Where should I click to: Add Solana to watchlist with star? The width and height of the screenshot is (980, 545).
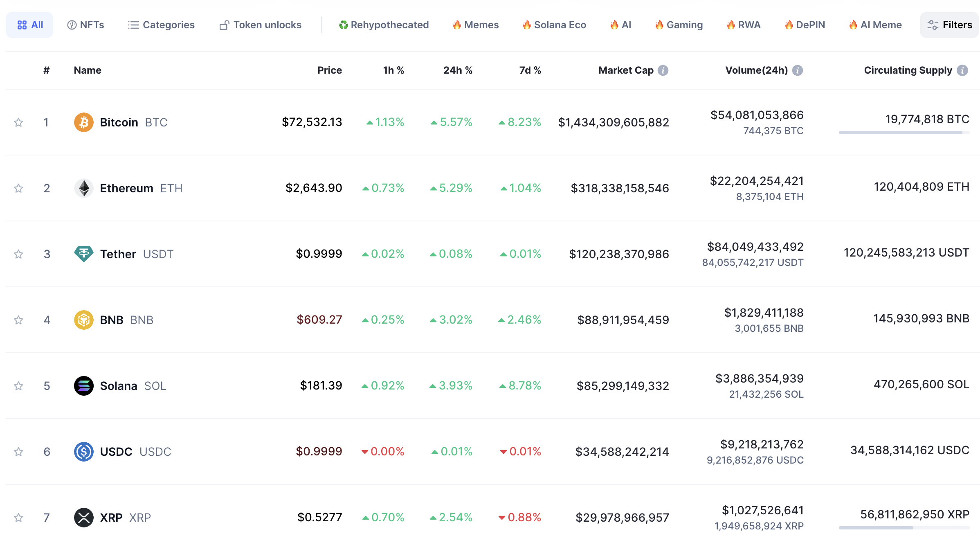[x=18, y=386]
